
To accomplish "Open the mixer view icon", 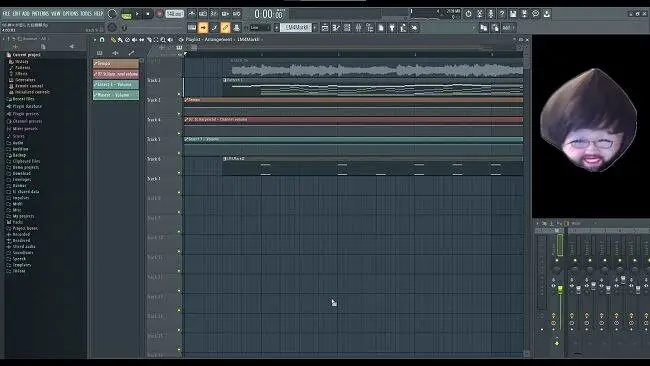I will 359,28.
